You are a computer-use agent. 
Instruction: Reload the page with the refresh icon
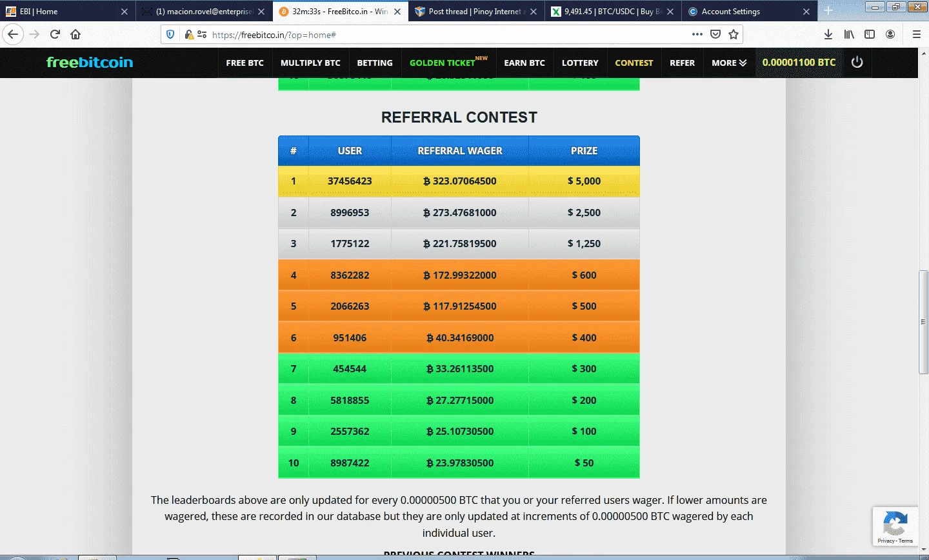click(55, 34)
